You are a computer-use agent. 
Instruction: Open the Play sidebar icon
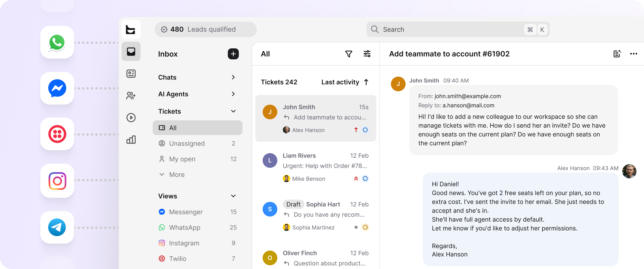coord(131,118)
